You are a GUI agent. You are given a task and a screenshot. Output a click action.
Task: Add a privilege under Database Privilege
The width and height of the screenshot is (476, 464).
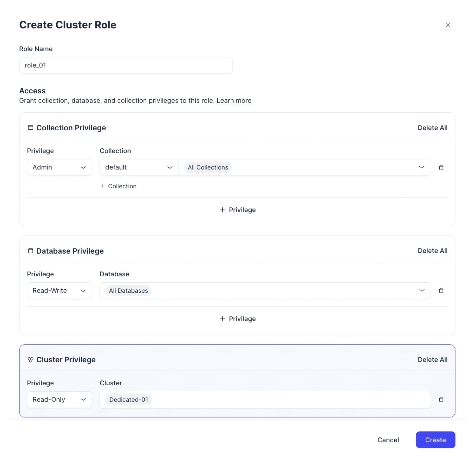tap(238, 319)
